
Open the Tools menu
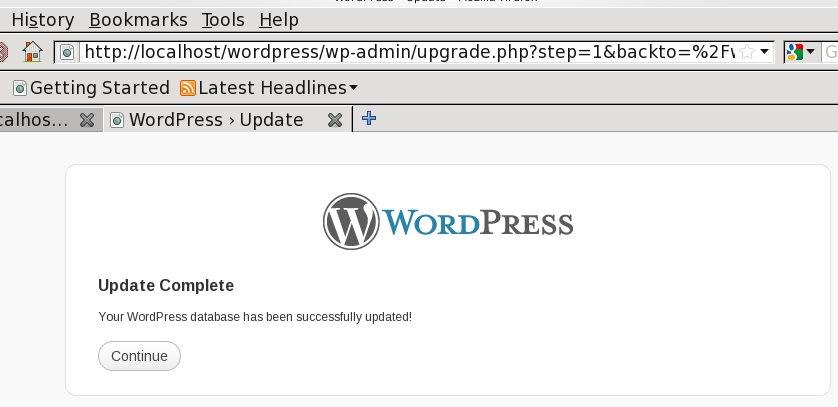point(222,20)
